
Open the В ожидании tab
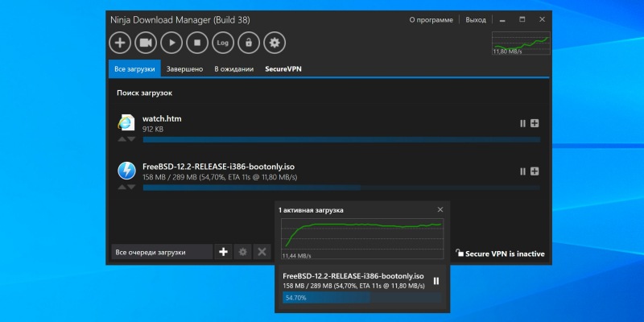[x=233, y=69]
